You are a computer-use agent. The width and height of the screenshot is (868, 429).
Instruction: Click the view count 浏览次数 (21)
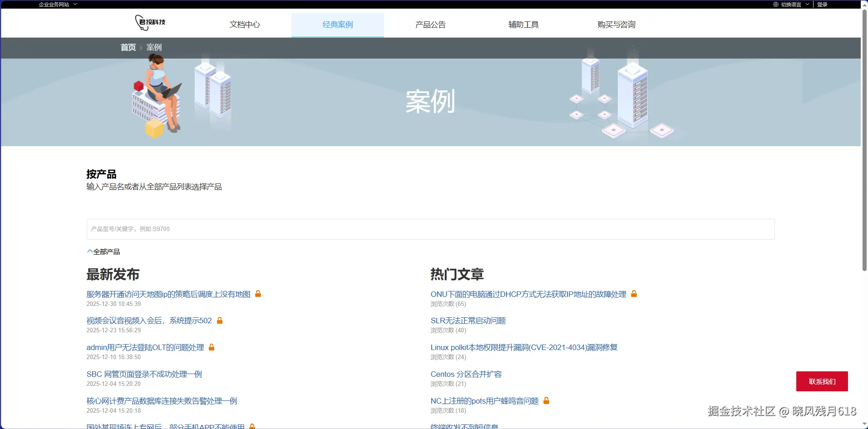tap(449, 384)
